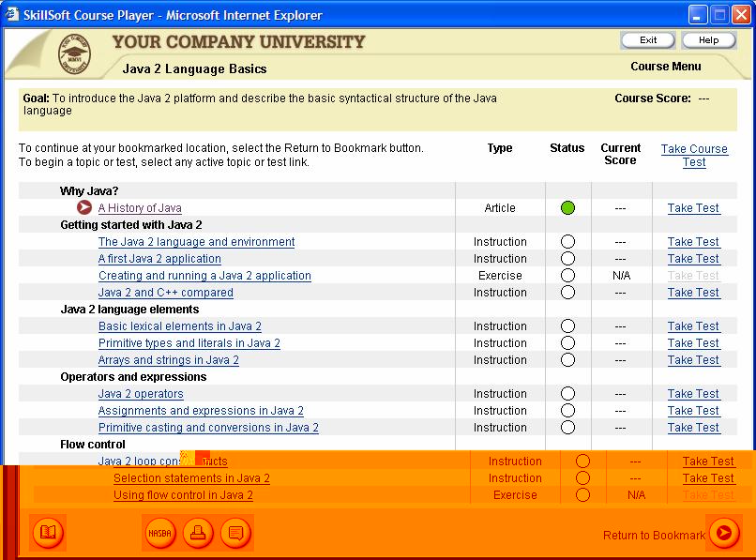Click status circle for A first Java 2 application
The width and height of the screenshot is (756, 560).
pyautogui.click(x=568, y=259)
